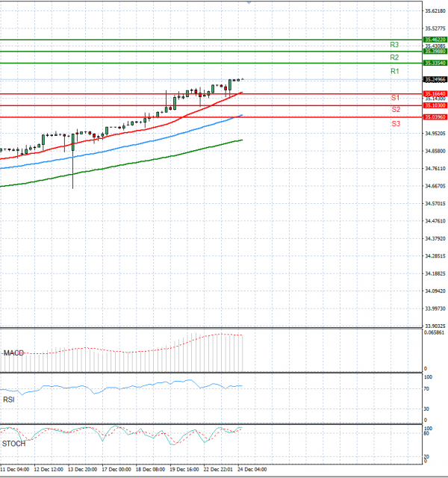Click the 17 Dec 00:00 time label
Viewport: 448px width, 478px height.
116,470
